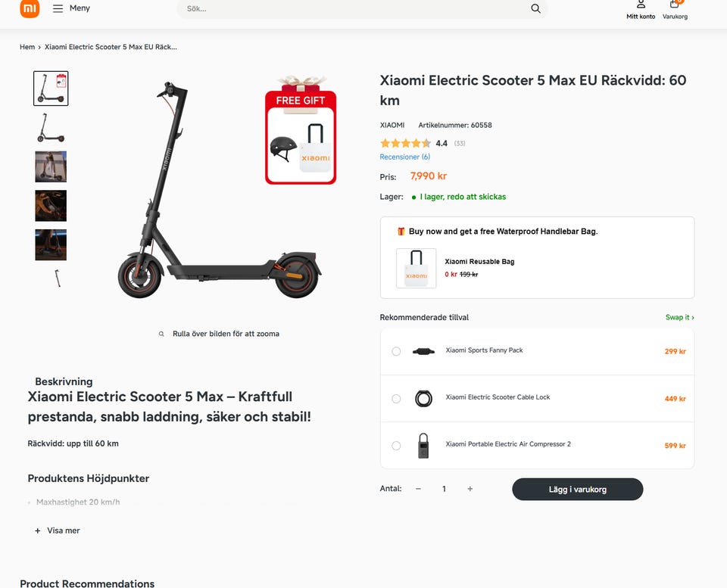
Task: Open Recensioner (6) link
Action: pos(404,157)
